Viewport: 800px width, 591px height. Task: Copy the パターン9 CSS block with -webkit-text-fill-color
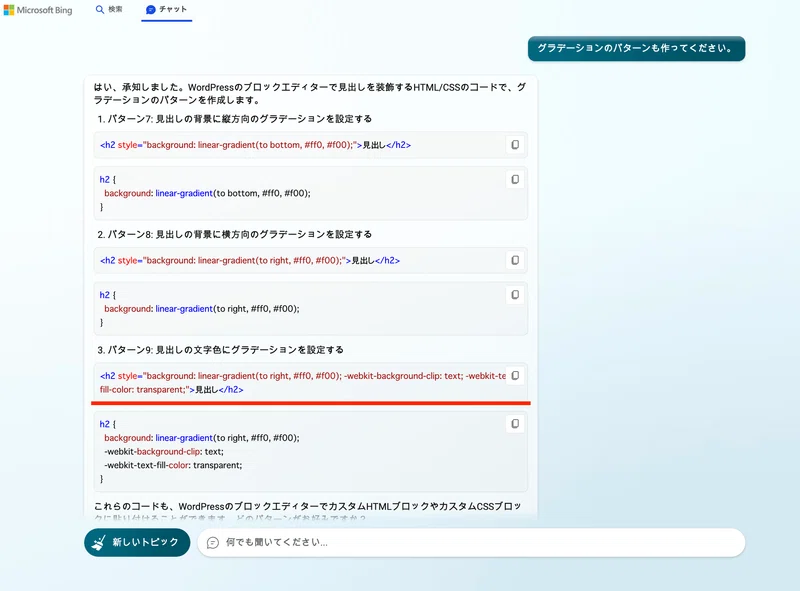tap(515, 424)
